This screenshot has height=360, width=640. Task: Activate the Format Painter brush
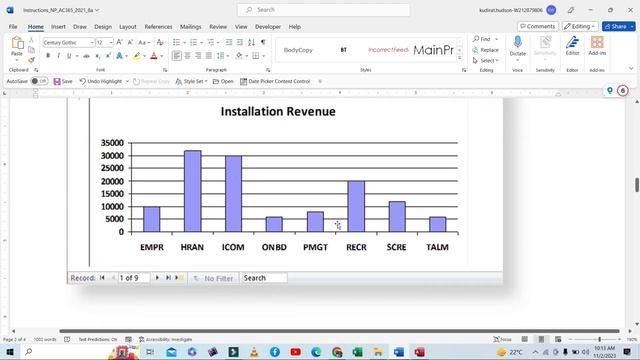point(31,60)
